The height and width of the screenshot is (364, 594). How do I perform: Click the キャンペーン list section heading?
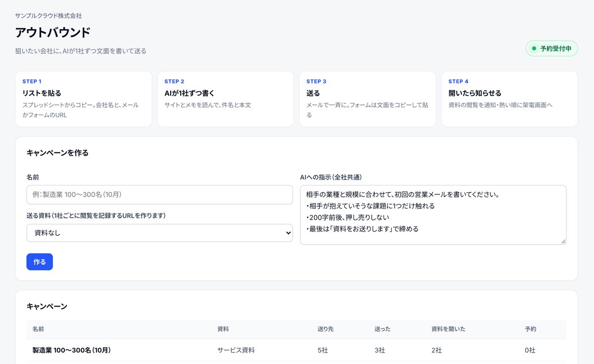(47, 306)
